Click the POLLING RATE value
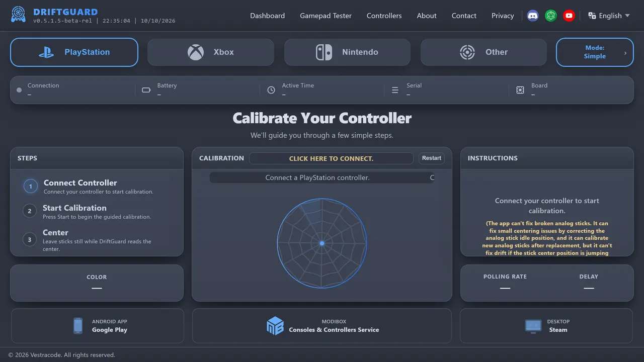The height and width of the screenshot is (362, 644). point(505,288)
